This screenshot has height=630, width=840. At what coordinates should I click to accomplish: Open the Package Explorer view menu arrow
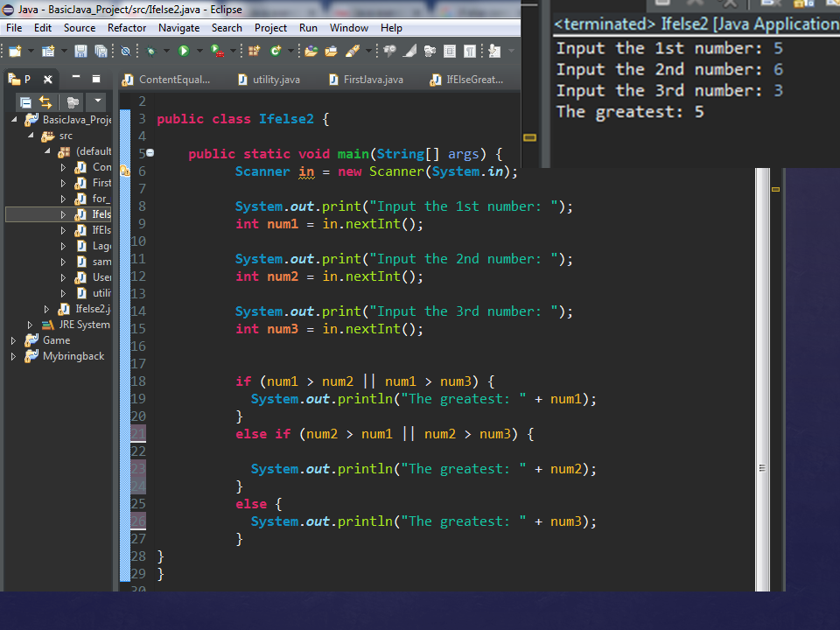[x=98, y=101]
